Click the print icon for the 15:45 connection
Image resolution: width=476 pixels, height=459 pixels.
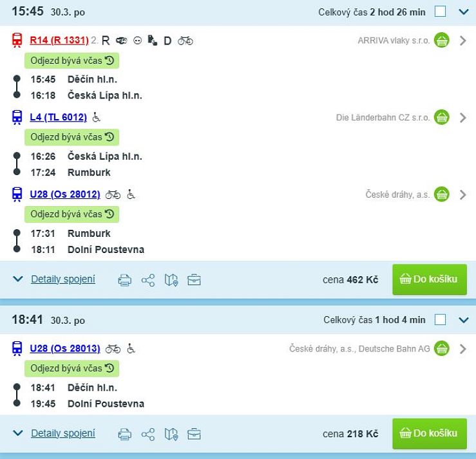click(125, 279)
